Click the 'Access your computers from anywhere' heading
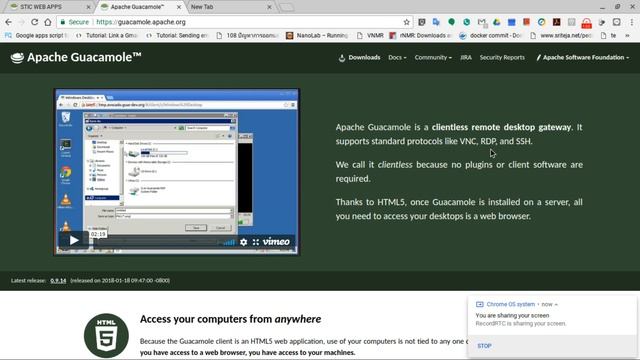The height and width of the screenshot is (360, 640). [x=230, y=319]
